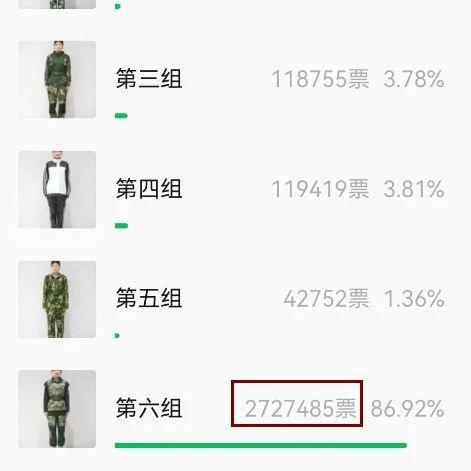Click the 119419票 vote count
Viewport: 471px width, 471px height.
coord(321,189)
